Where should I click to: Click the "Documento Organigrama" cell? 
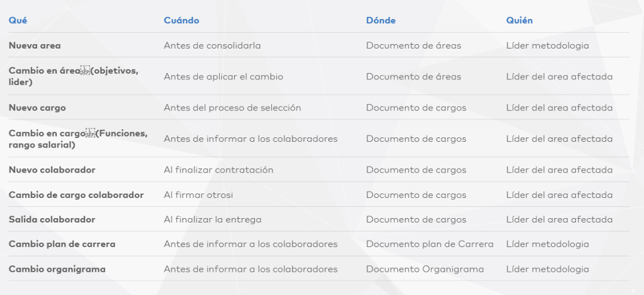(425, 269)
